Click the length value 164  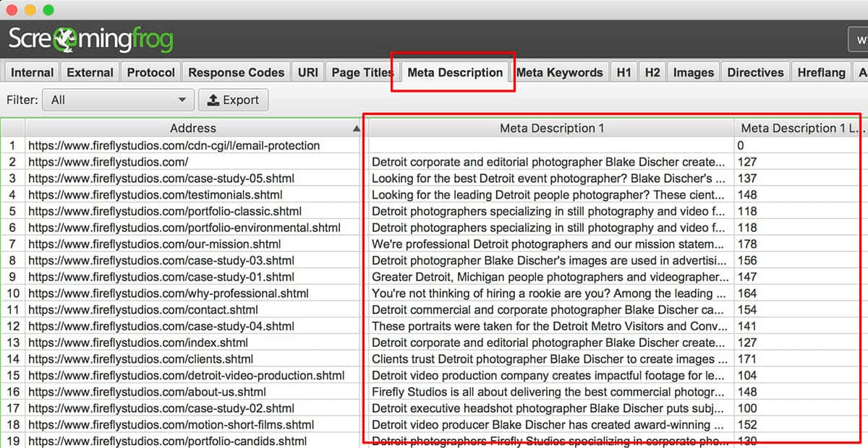tap(747, 293)
